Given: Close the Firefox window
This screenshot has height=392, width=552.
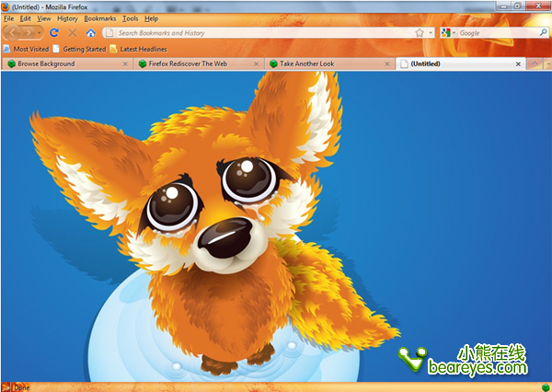Looking at the screenshot, I should pos(538,6).
